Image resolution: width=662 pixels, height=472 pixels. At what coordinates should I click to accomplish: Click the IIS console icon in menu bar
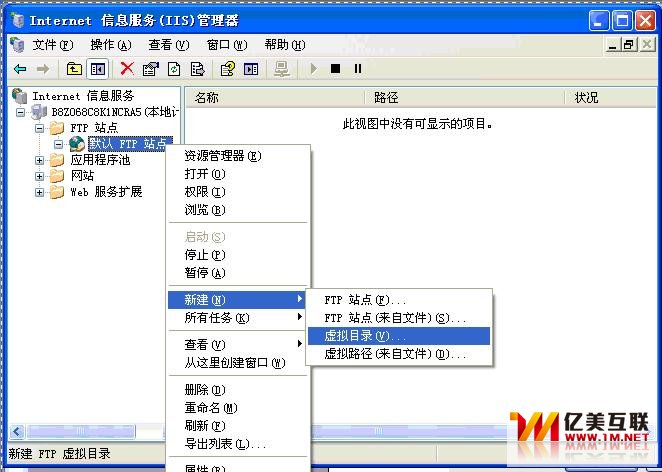(x=17, y=45)
